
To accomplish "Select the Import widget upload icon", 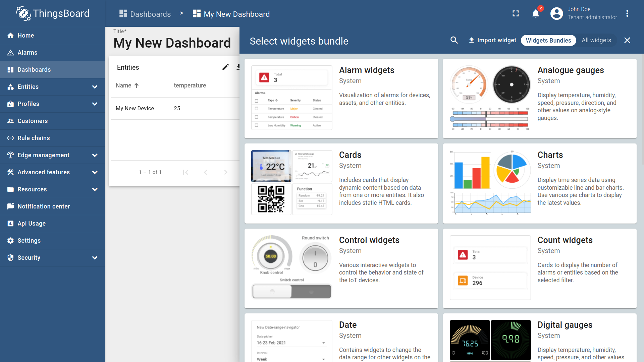I will click(472, 40).
